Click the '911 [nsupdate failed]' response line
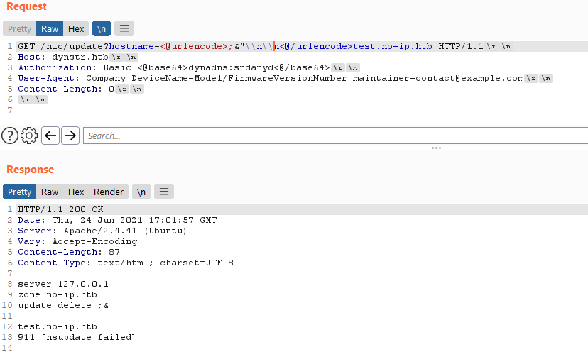 pyautogui.click(x=77, y=337)
